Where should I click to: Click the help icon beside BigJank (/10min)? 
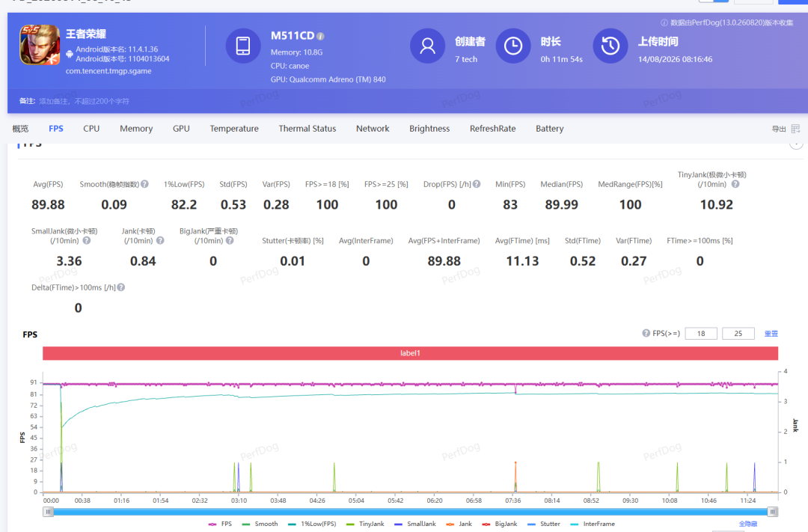[x=230, y=240]
